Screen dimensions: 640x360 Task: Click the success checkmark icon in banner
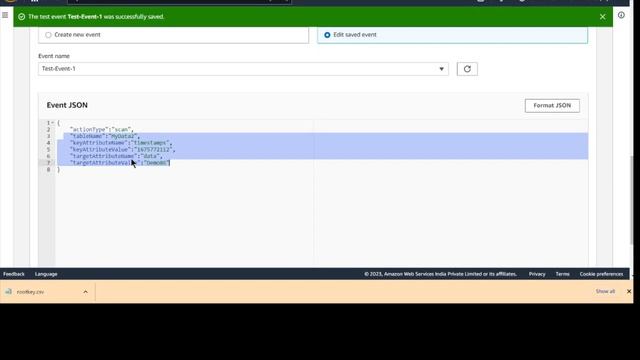click(x=22, y=17)
